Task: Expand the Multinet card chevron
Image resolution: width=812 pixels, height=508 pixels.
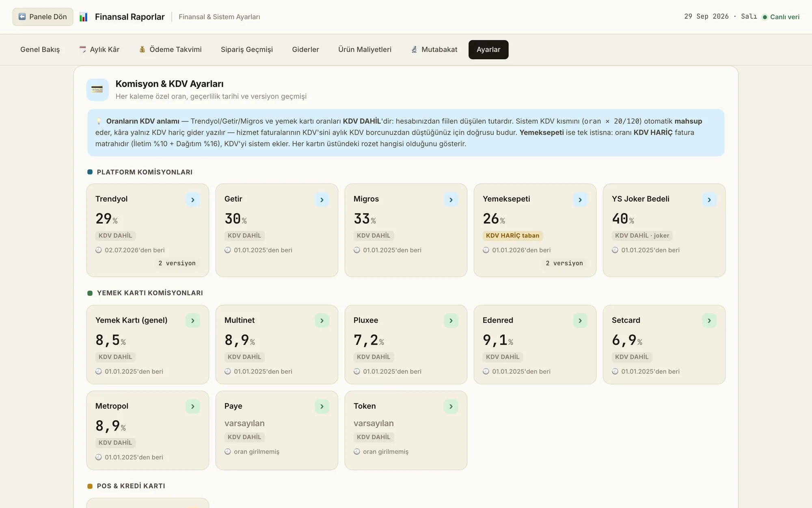Action: (x=322, y=321)
